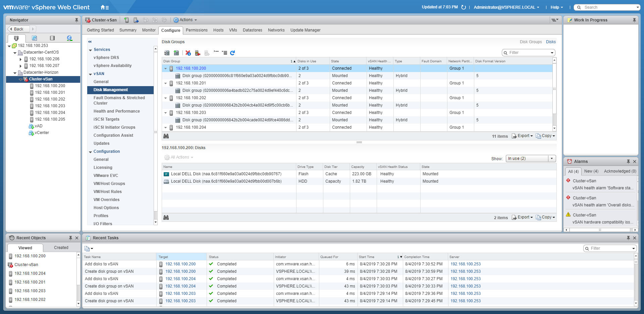Open the Show 'In use (2)' dropdown
This screenshot has width=644, height=314.
pos(531,159)
